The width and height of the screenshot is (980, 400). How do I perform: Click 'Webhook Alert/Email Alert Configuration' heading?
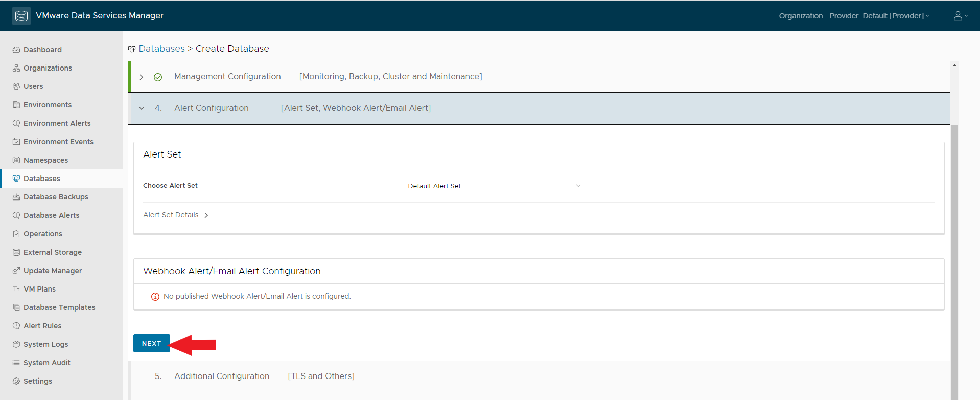[x=232, y=271]
